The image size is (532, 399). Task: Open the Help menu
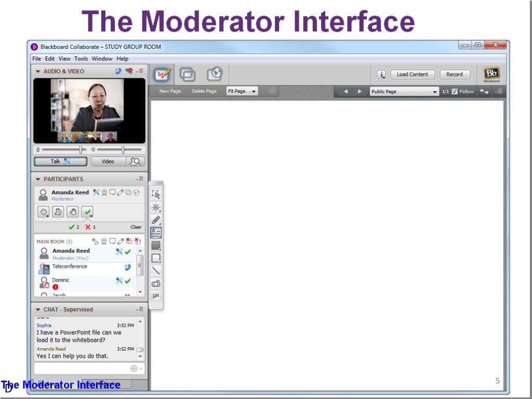123,58
